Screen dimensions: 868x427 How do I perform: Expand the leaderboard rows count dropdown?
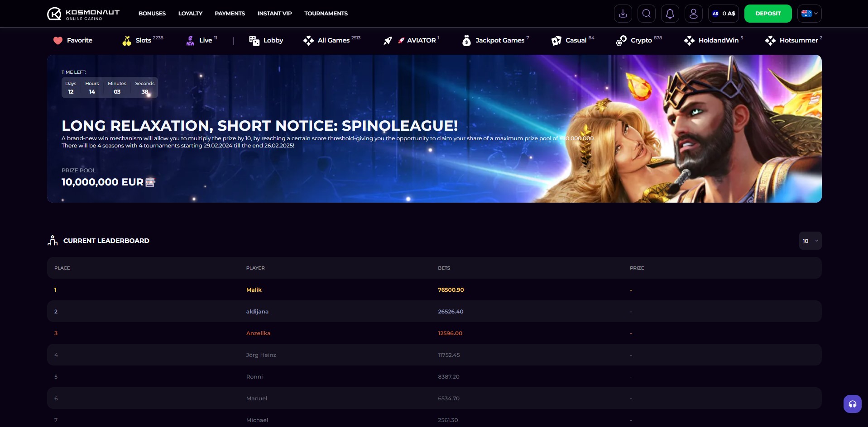coord(810,241)
